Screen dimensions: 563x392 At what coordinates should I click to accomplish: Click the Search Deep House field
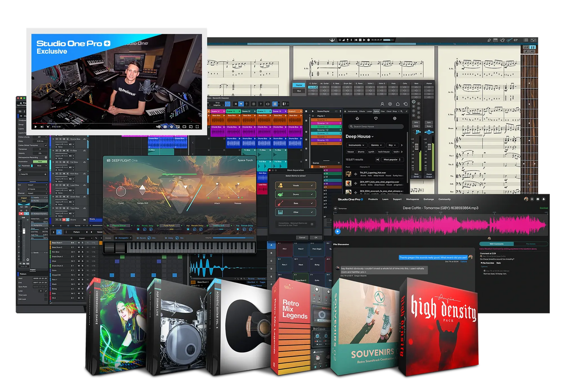376,127
